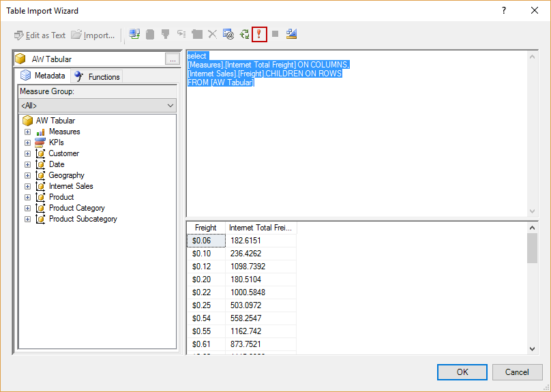Open the Measure Group dropdown

point(170,106)
